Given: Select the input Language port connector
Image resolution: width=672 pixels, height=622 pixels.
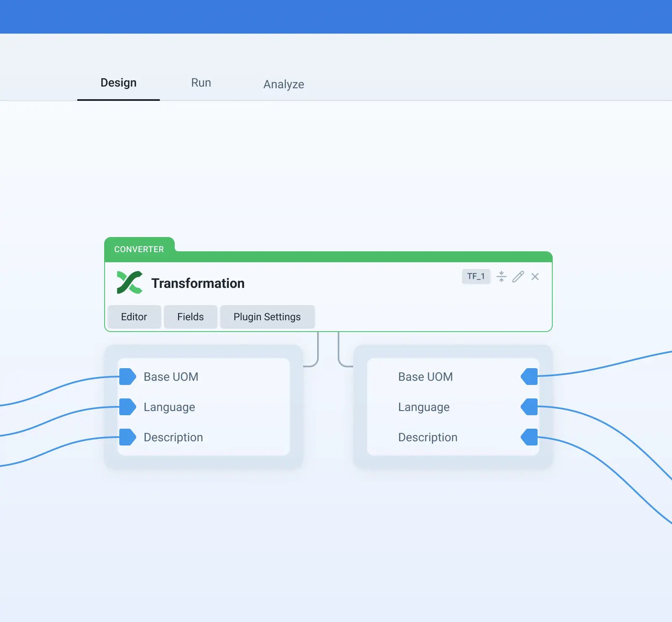Looking at the screenshot, I should 128,407.
